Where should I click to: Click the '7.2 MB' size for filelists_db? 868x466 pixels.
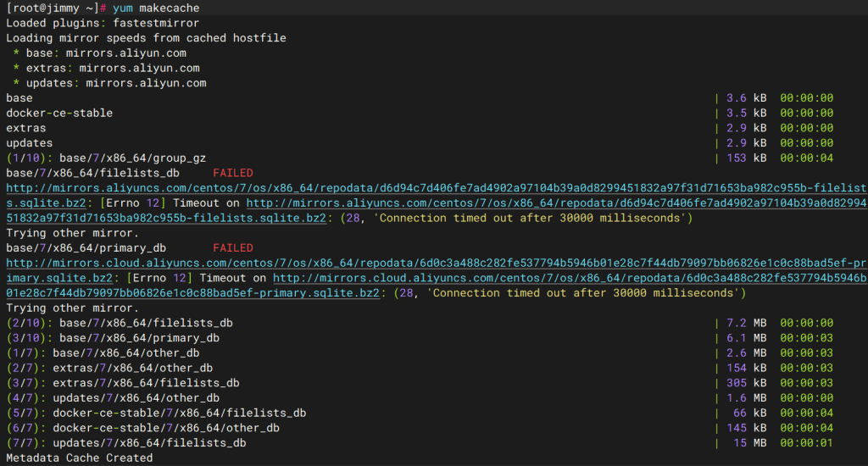[746, 323]
